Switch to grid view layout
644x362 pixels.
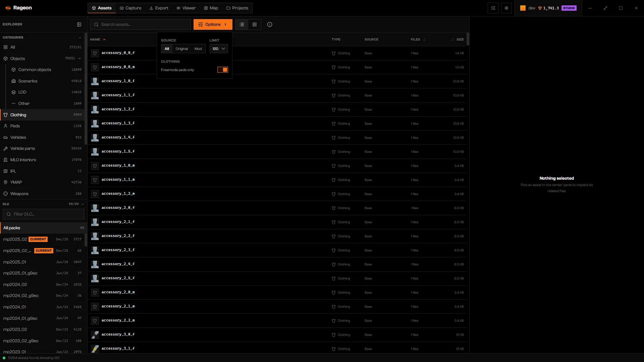[x=255, y=24]
